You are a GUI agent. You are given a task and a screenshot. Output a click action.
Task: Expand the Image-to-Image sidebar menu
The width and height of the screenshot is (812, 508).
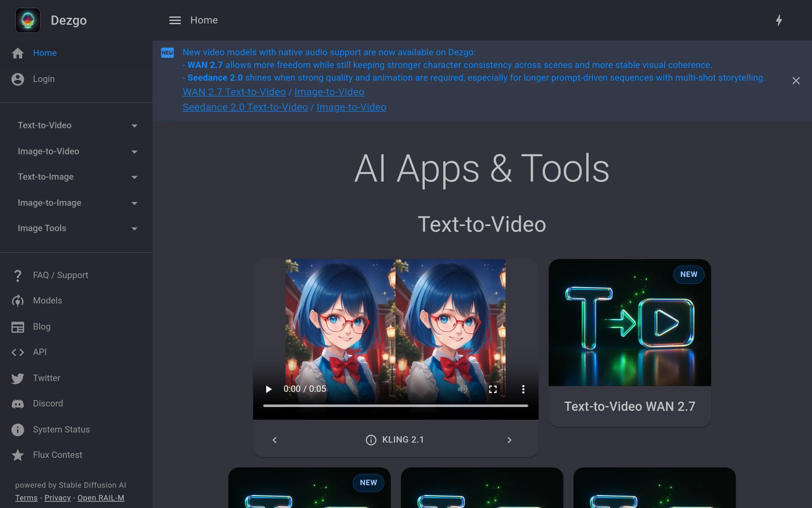(x=76, y=203)
